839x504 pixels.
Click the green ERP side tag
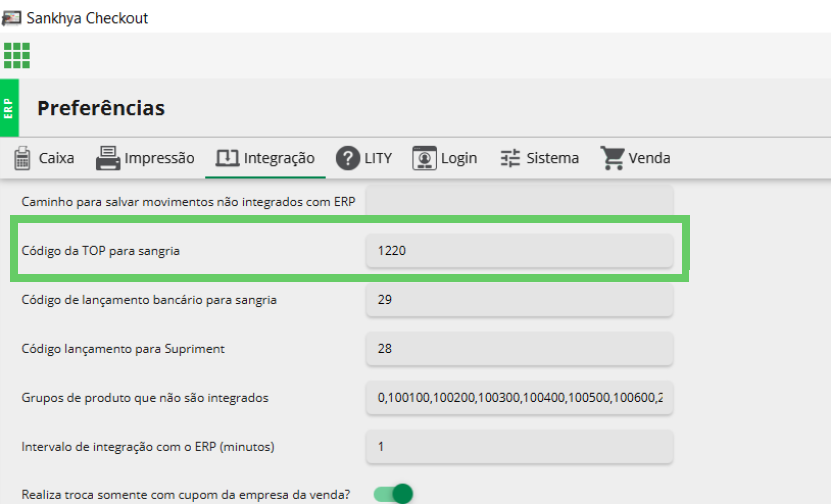click(x=9, y=108)
